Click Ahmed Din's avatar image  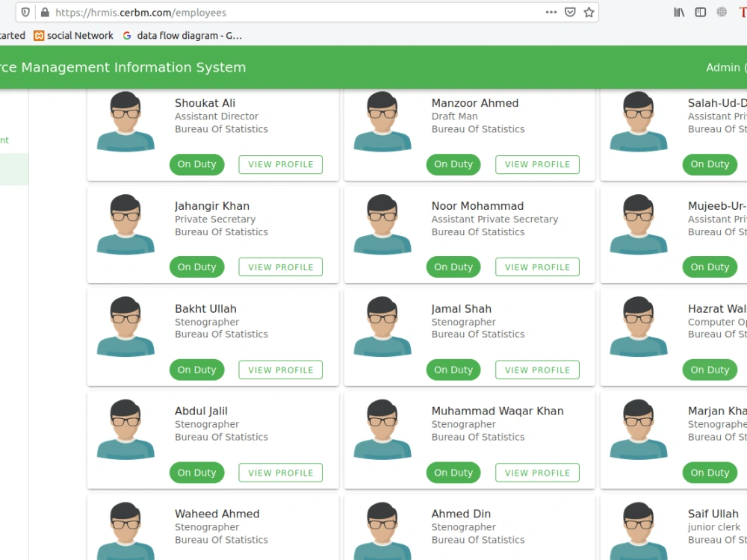(382, 531)
